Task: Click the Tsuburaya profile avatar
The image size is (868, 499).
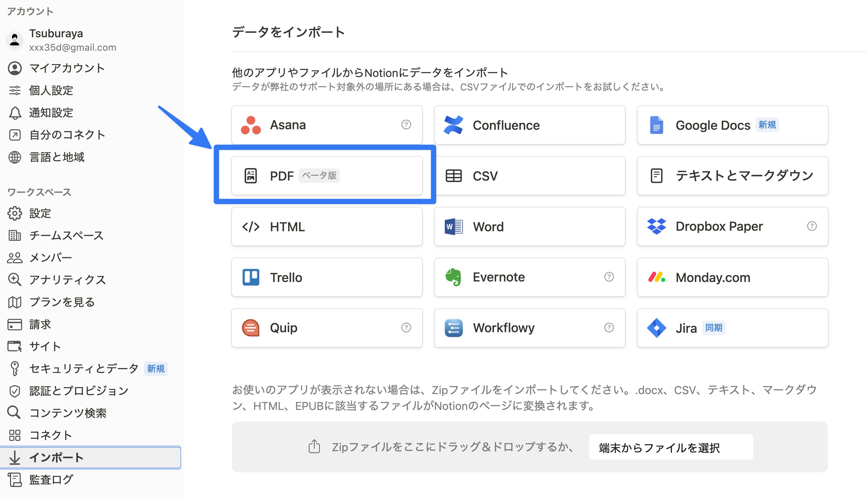Action: [15, 40]
